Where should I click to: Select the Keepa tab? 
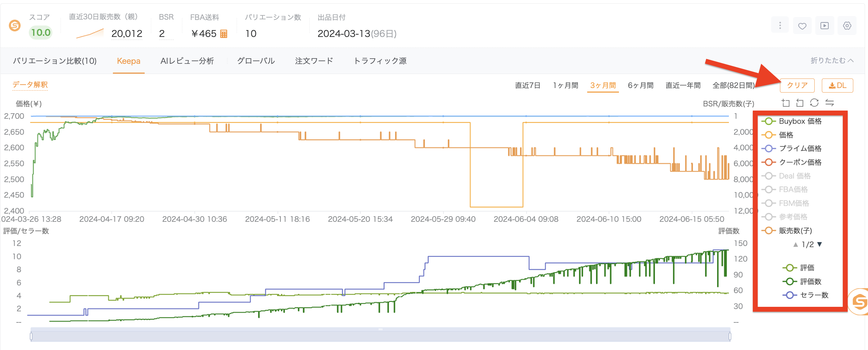pyautogui.click(x=128, y=61)
